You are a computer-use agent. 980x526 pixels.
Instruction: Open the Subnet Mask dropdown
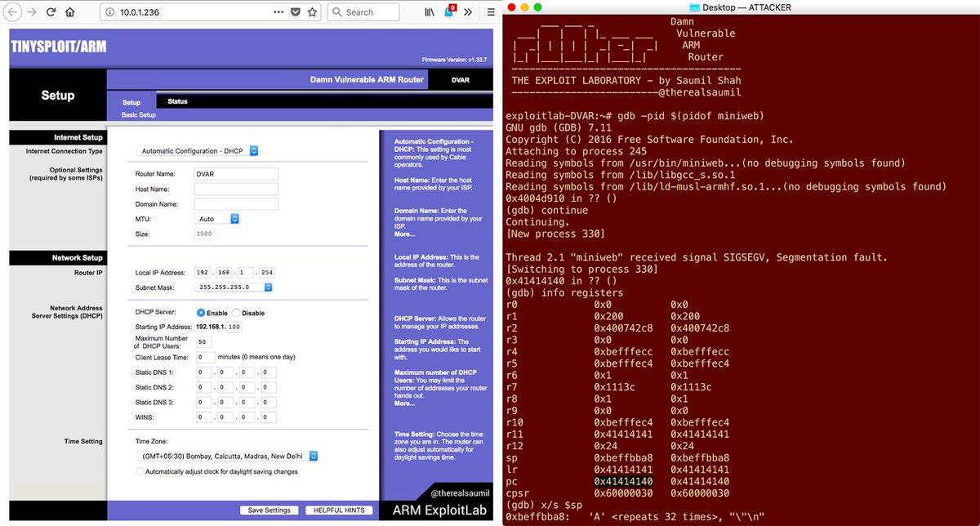pos(234,288)
